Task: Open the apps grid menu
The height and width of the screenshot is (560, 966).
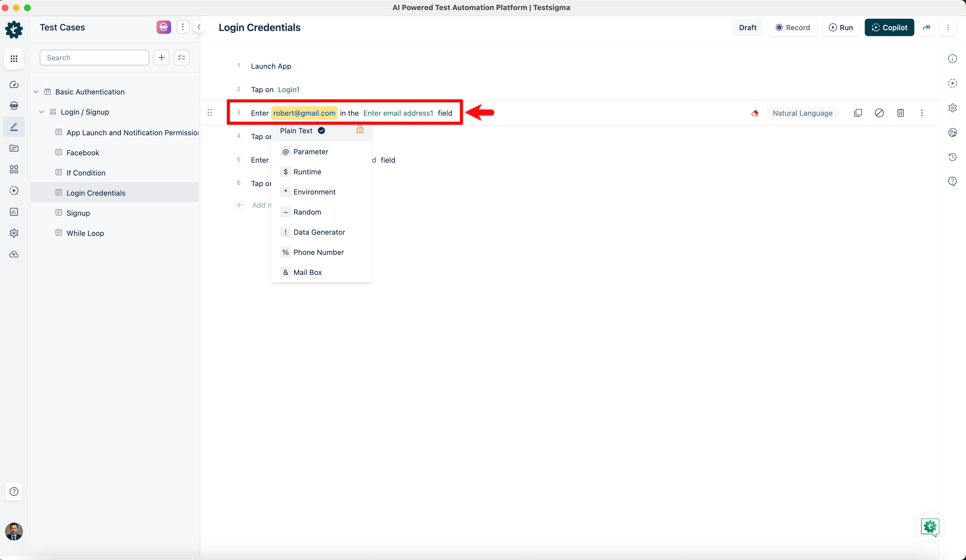Action: (14, 59)
